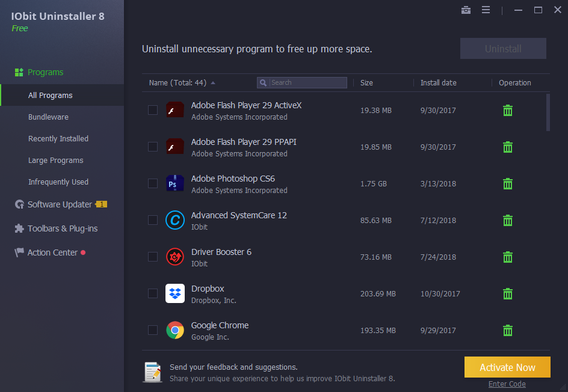Viewport: 568px width, 392px height.
Task: Click the Adobe Flash Player 29 PPAPI program icon
Action: 175,147
